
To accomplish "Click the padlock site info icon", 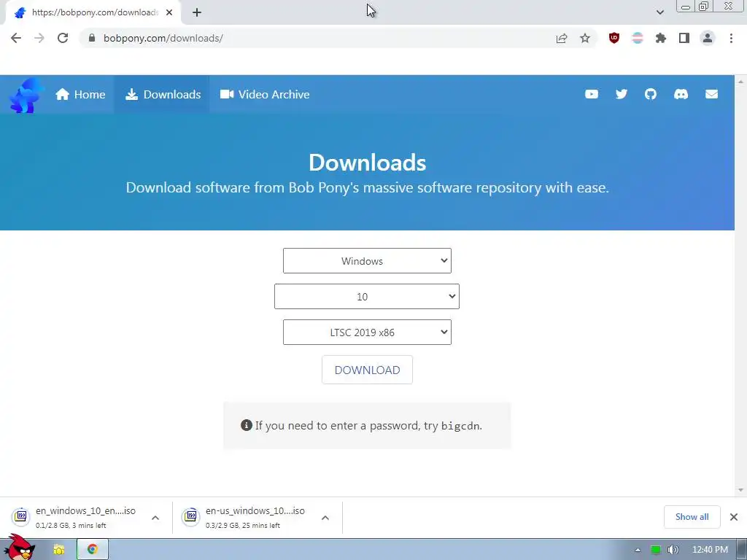I will pyautogui.click(x=92, y=38).
